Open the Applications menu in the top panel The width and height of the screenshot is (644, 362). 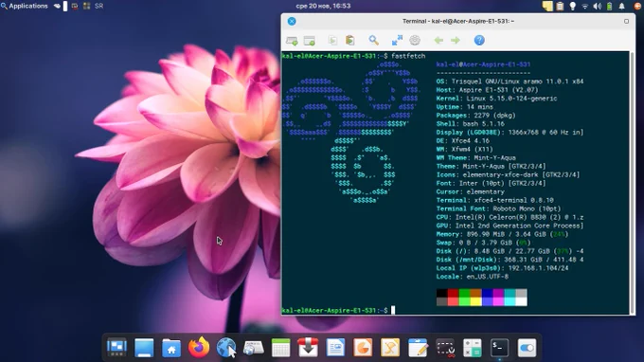(25, 6)
